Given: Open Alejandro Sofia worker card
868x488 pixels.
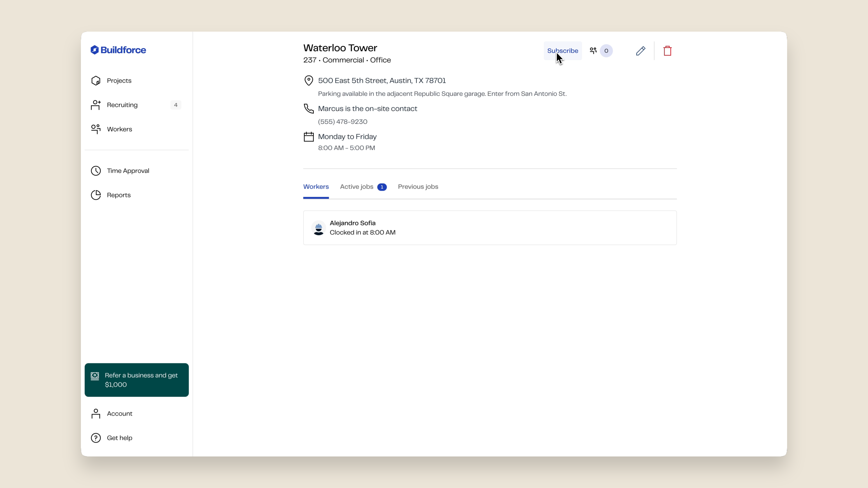Looking at the screenshot, I should coord(490,228).
